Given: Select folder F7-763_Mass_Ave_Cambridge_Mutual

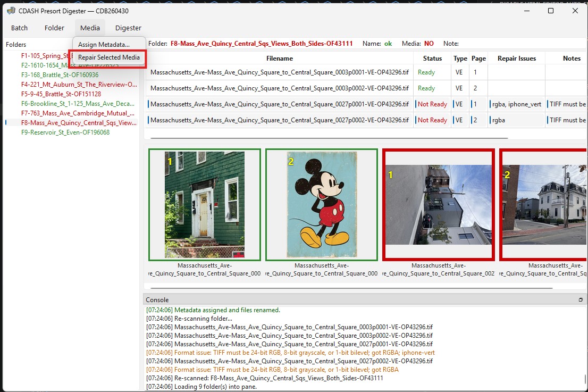Looking at the screenshot, I should tap(78, 113).
